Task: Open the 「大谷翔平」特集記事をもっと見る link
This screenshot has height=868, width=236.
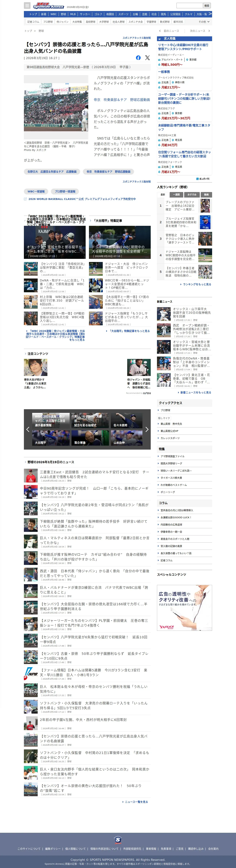Action: (x=129, y=331)
